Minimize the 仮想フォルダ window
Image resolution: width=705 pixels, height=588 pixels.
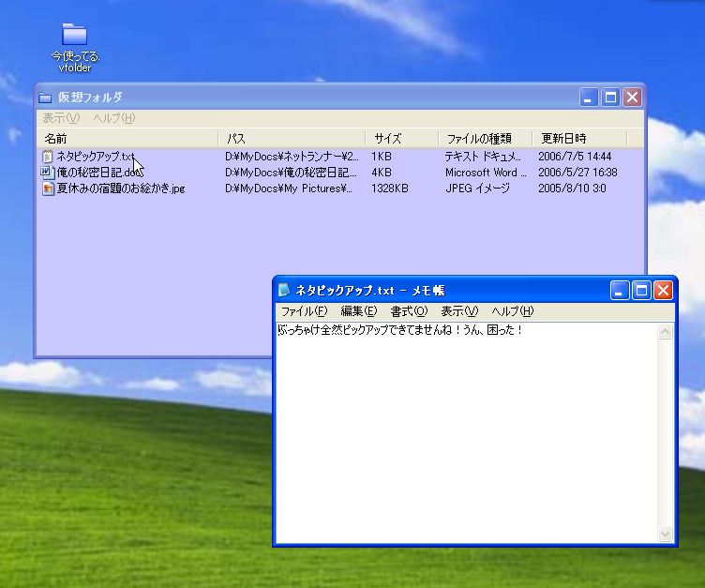click(x=588, y=98)
